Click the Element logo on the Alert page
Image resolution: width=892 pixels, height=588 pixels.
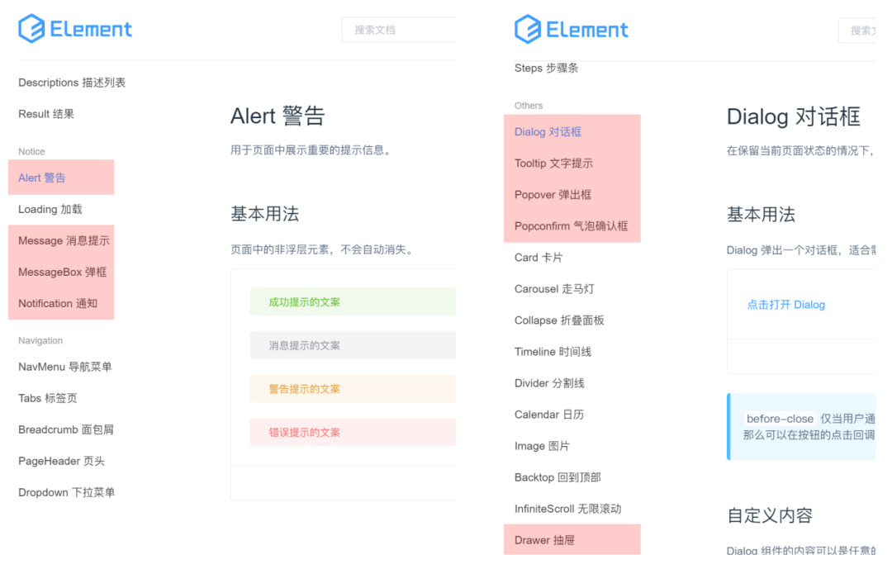75,29
